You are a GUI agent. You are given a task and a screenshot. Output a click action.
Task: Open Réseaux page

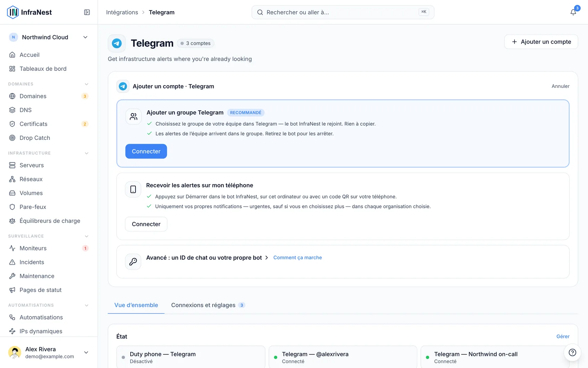tap(49, 179)
